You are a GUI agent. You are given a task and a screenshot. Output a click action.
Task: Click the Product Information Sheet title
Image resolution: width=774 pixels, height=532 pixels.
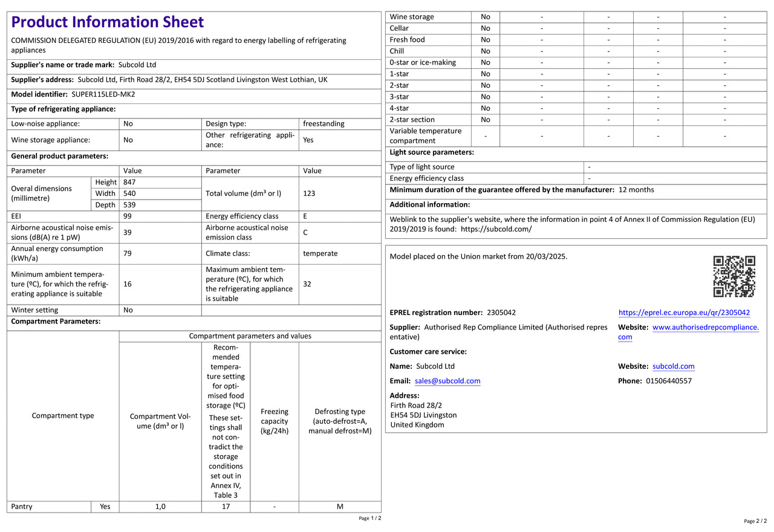108,22
